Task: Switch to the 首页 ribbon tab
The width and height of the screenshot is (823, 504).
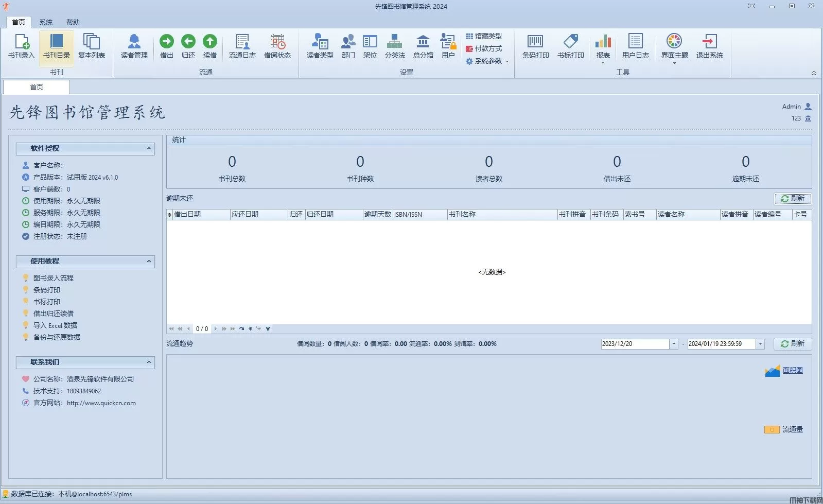Action: click(19, 22)
